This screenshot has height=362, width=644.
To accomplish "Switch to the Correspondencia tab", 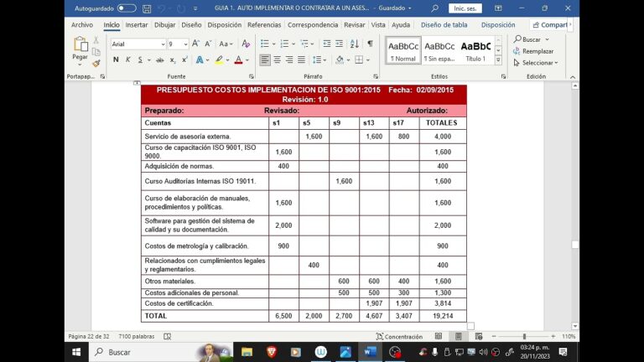I will [x=313, y=24].
